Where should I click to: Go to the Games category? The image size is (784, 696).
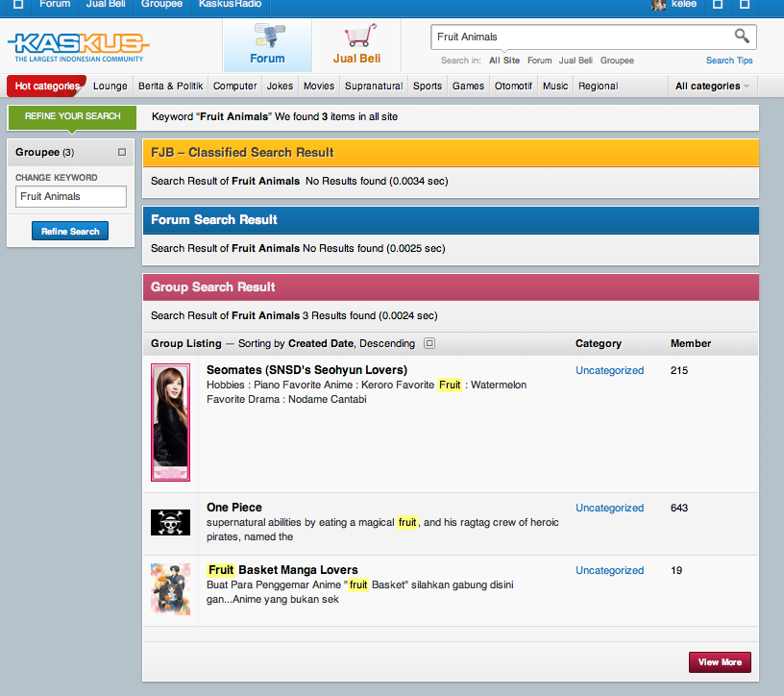pos(468,87)
